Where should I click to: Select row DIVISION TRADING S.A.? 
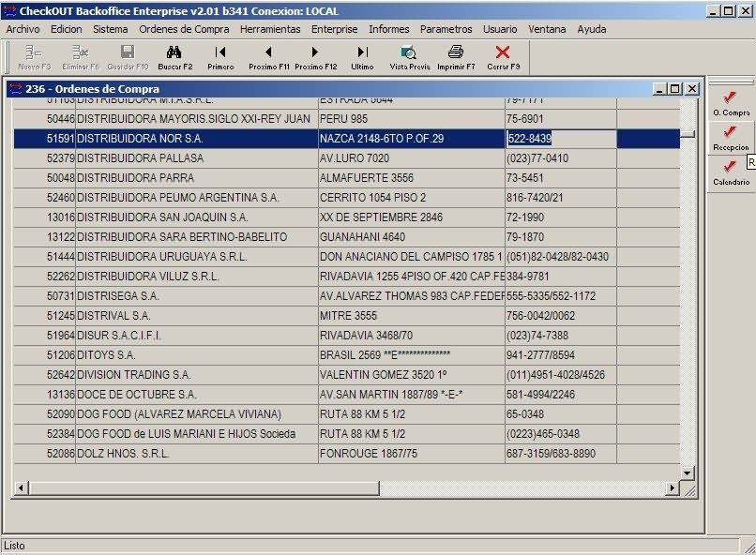347,375
